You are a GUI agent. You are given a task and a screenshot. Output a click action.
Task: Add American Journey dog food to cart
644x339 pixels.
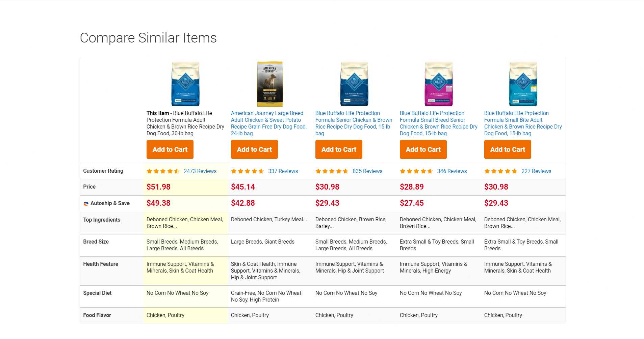tap(254, 149)
